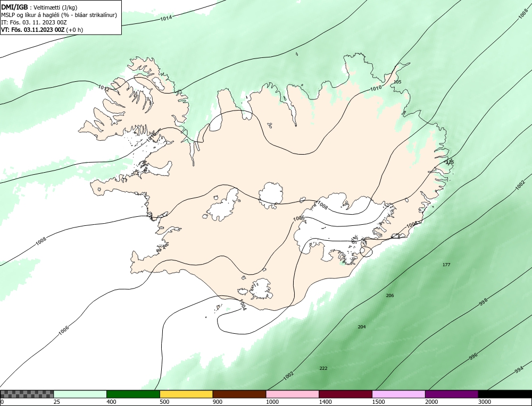Image resolution: width=532 pixels, height=406 pixels.
Task: Click the legend tick label 1500
Action: click(378, 402)
